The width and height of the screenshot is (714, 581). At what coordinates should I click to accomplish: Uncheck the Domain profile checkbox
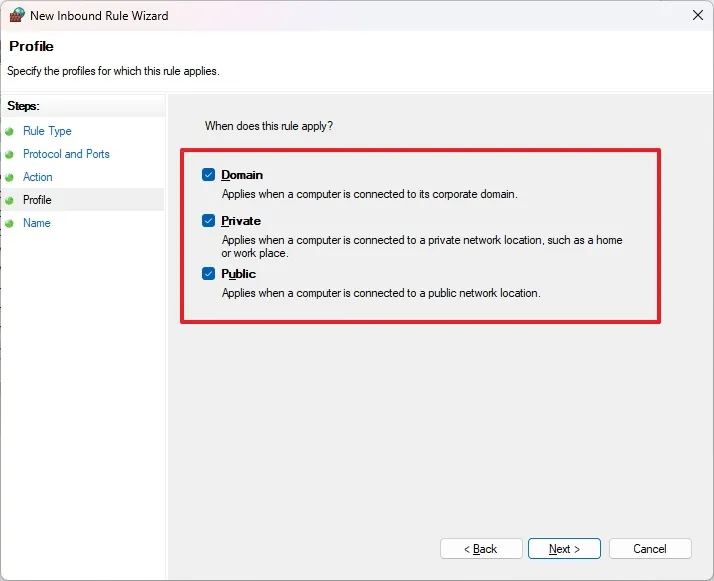point(209,175)
